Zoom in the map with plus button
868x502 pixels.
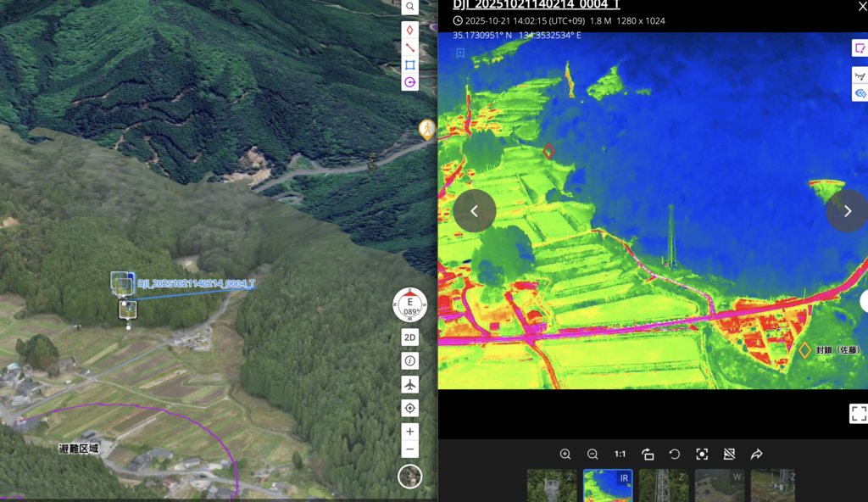(410, 432)
